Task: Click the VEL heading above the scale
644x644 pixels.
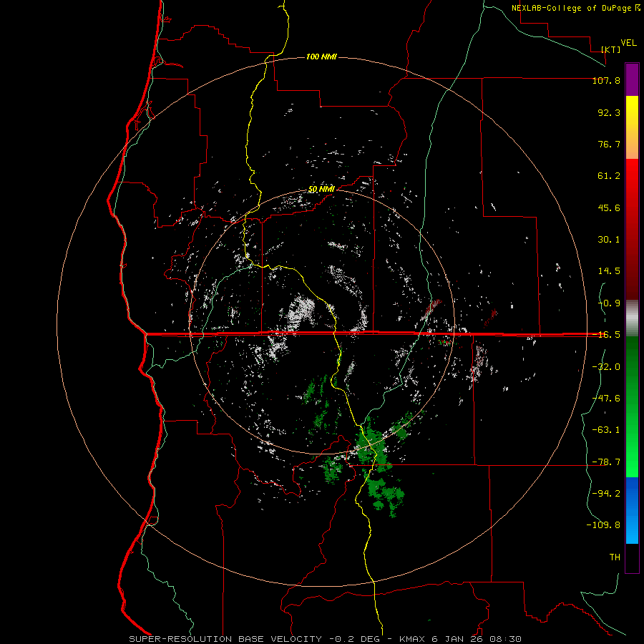Action: 629,43
